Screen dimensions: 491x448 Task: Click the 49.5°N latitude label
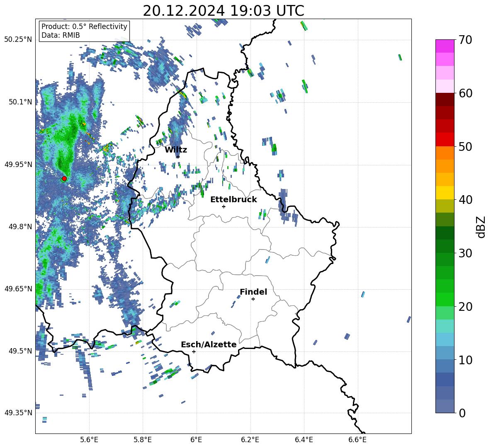(20, 351)
